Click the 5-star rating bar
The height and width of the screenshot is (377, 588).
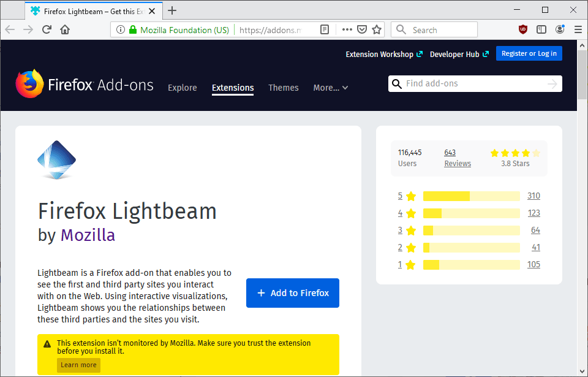tap(470, 196)
